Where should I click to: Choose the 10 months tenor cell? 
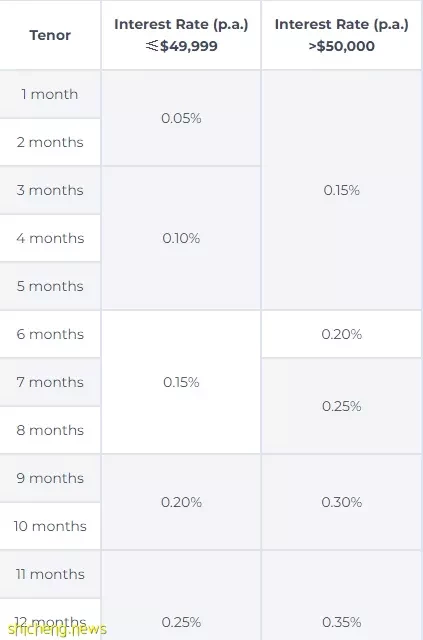50,526
